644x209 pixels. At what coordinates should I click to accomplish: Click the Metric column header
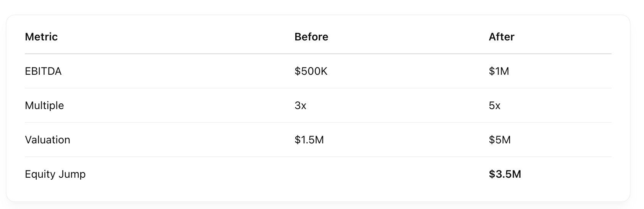pos(41,37)
